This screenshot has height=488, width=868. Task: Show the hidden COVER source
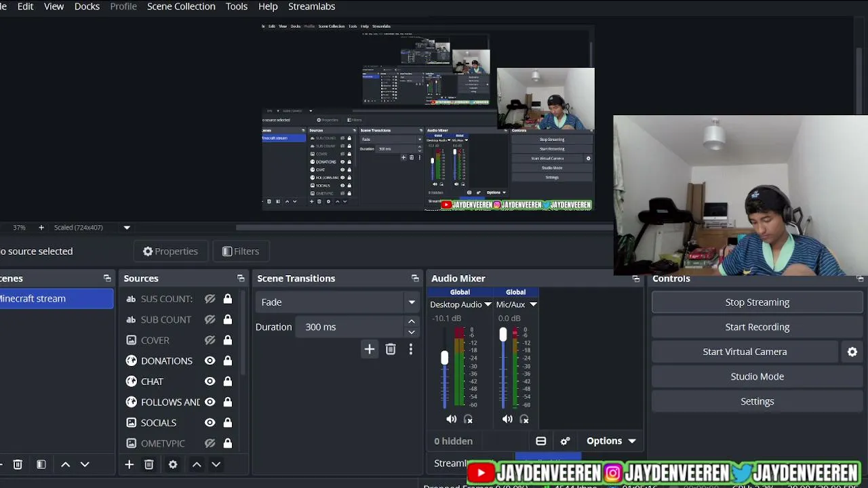pyautogui.click(x=210, y=340)
